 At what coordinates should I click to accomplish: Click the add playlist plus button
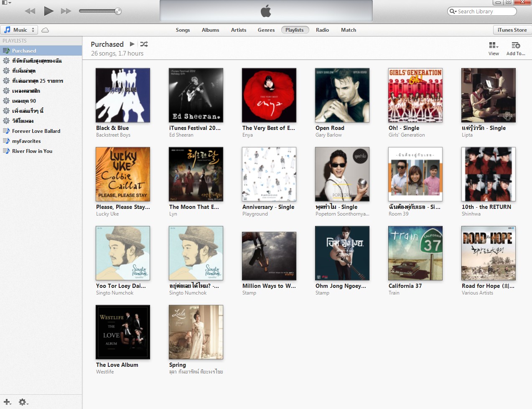click(x=7, y=402)
